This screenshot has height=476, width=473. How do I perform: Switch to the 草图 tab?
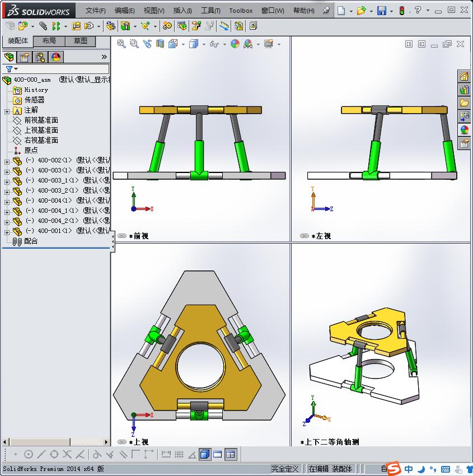pyautogui.click(x=81, y=41)
